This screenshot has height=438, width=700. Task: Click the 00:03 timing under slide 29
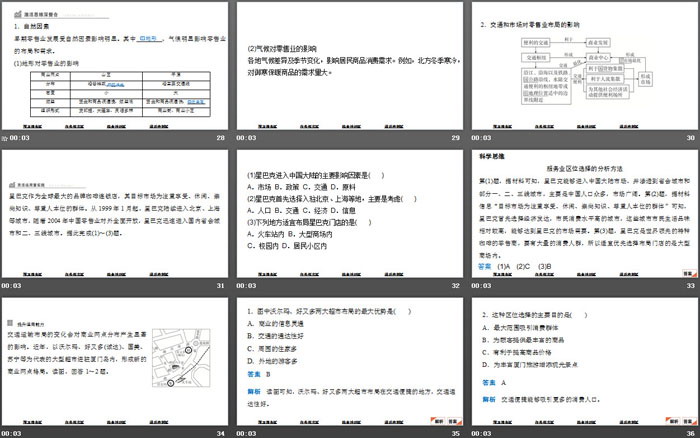246,138
